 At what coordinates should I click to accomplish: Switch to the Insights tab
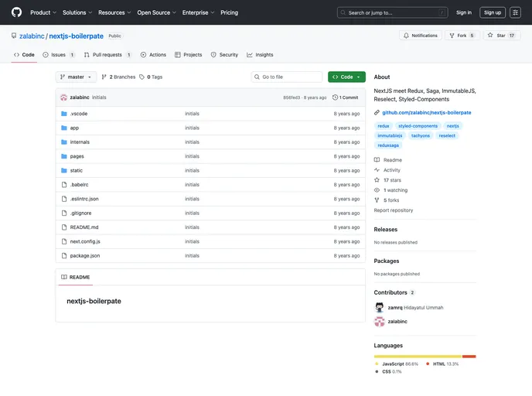pyautogui.click(x=260, y=55)
